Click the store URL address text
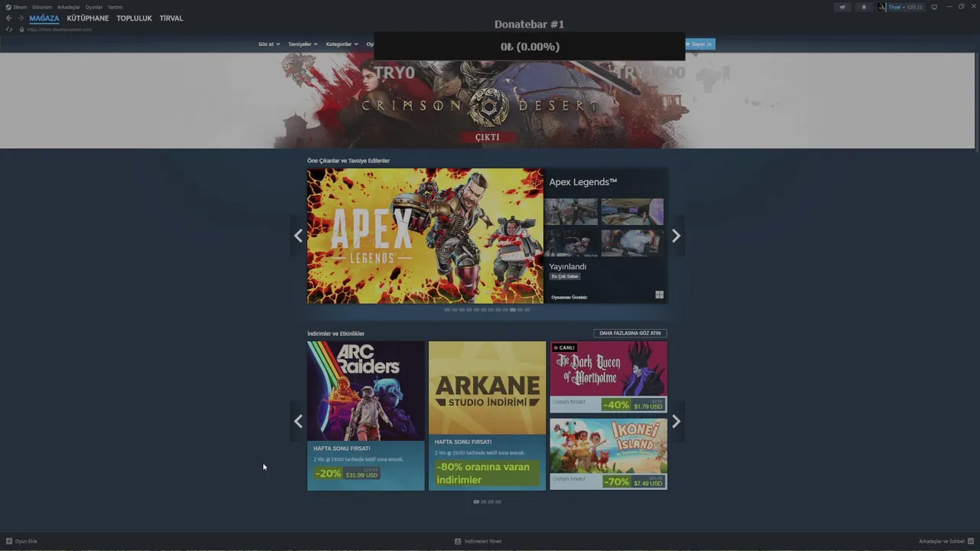This screenshot has width=980, height=551. (59, 29)
